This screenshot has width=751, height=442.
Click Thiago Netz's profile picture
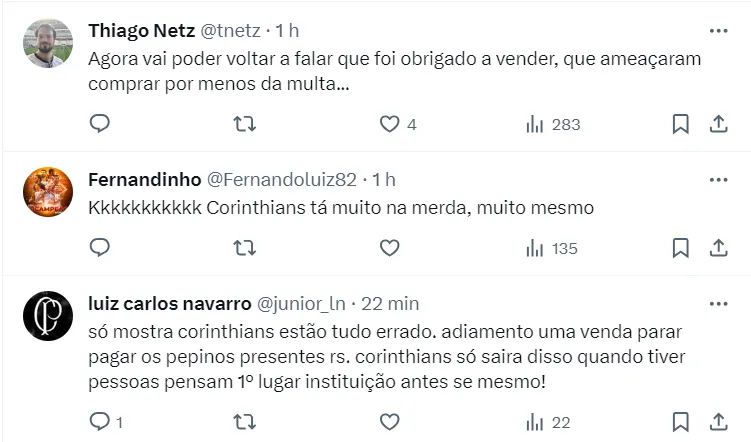click(x=48, y=43)
